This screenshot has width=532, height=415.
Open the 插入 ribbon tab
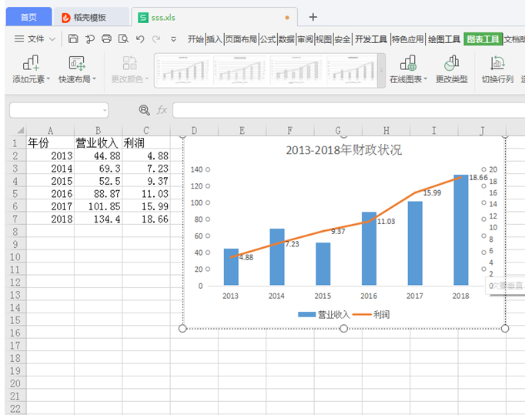tap(214, 39)
